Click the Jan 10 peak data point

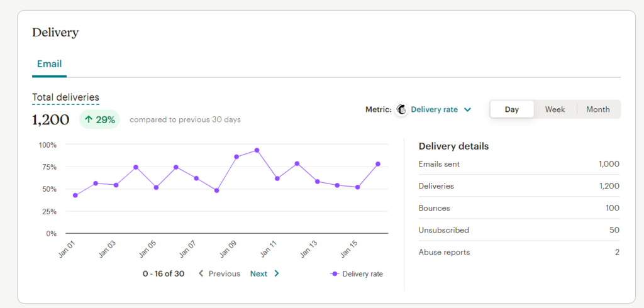pyautogui.click(x=257, y=150)
